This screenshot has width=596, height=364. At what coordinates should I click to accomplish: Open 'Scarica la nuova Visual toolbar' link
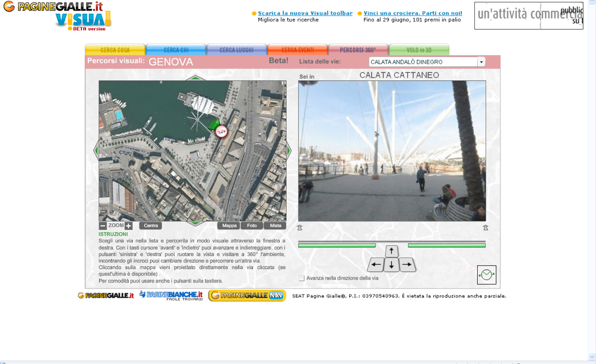click(x=305, y=13)
